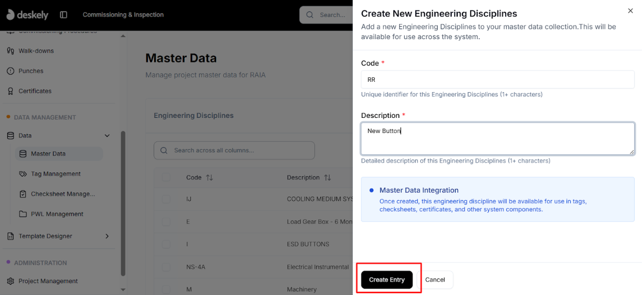Image resolution: width=644 pixels, height=295 pixels.
Task: Click the deskely logo
Action: tap(27, 15)
